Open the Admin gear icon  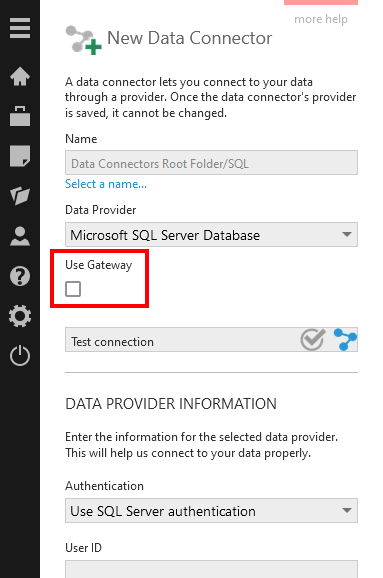coord(20,316)
